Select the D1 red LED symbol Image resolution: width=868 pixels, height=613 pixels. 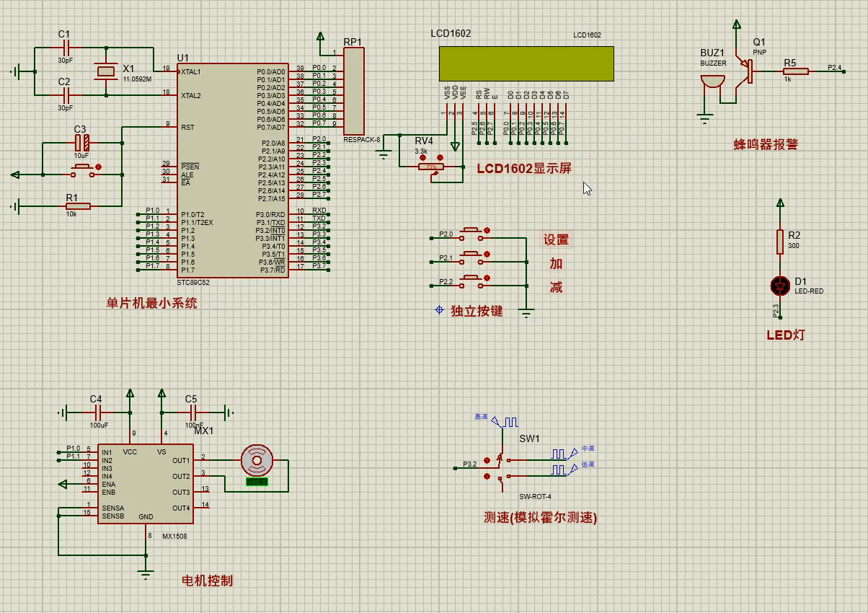[x=779, y=286]
